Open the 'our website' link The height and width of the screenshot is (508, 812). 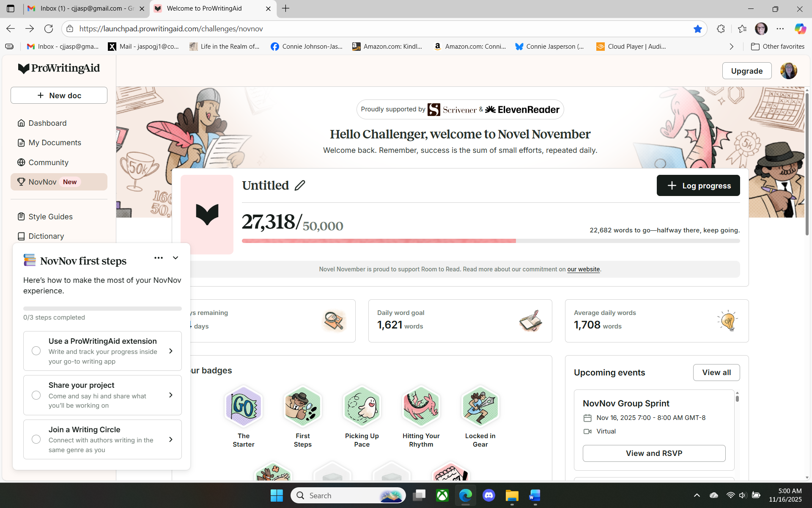point(583,269)
